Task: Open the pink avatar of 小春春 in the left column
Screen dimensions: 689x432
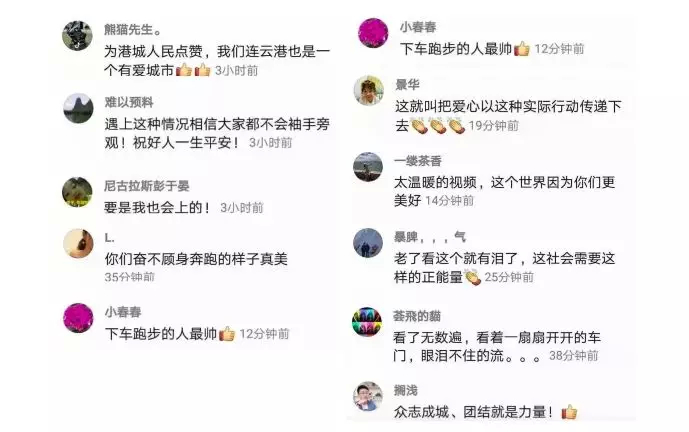Action: tap(78, 318)
